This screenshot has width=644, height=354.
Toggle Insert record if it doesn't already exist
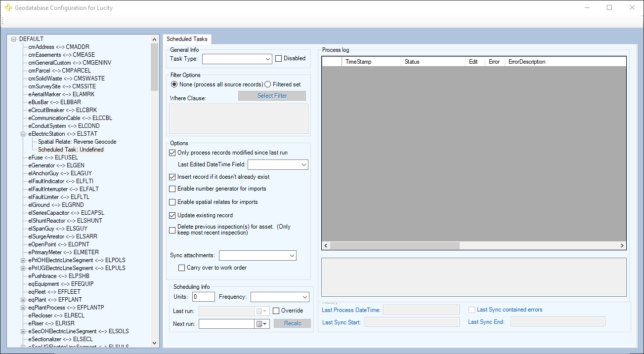pyautogui.click(x=172, y=177)
